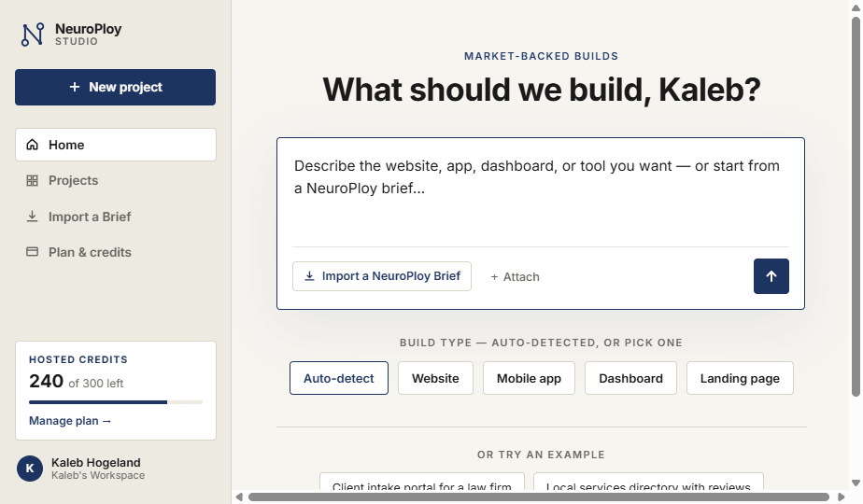Click 'What should we build, Kaleb?' heading
863x504 pixels.
(x=542, y=90)
